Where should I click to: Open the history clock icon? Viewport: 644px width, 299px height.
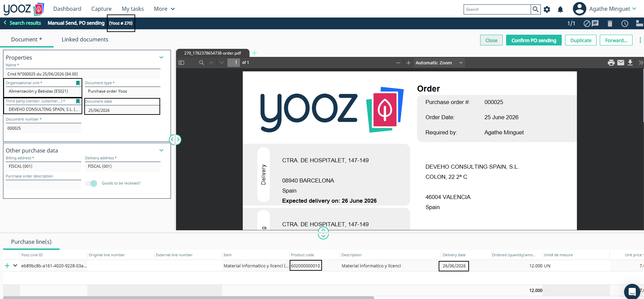click(625, 24)
